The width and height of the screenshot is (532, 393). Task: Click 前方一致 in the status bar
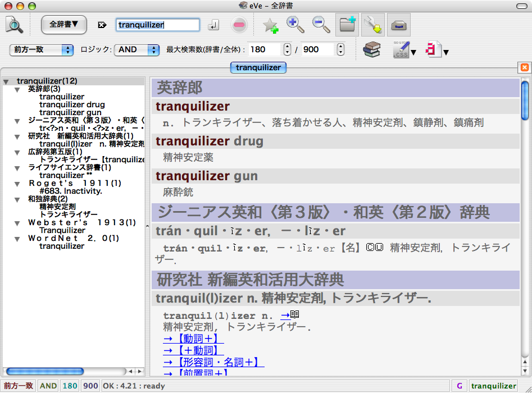pos(19,386)
